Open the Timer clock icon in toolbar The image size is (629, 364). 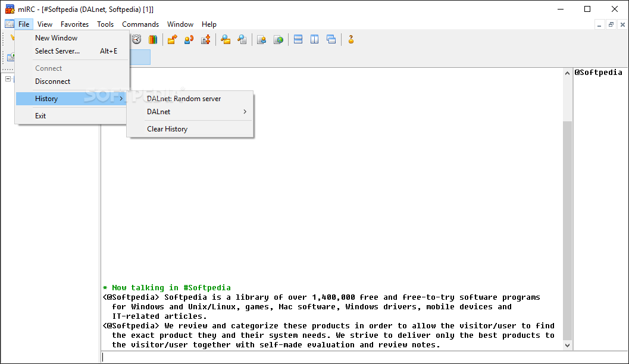tap(137, 39)
